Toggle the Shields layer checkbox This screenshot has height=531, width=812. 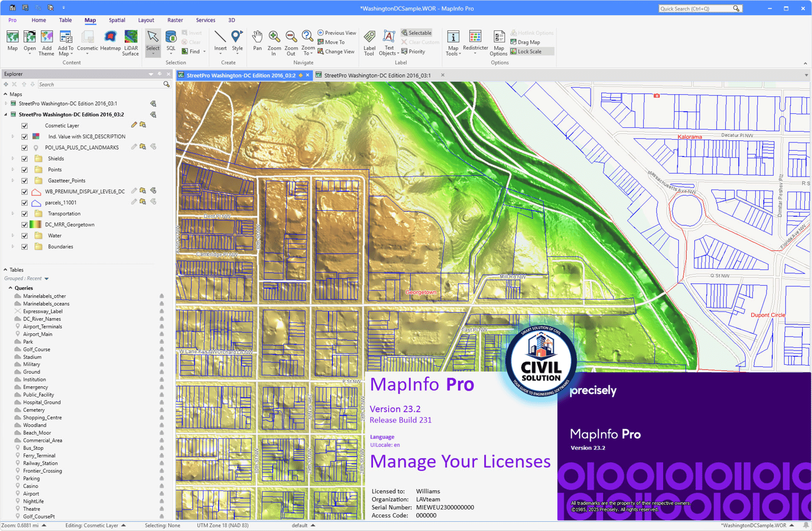coord(24,159)
